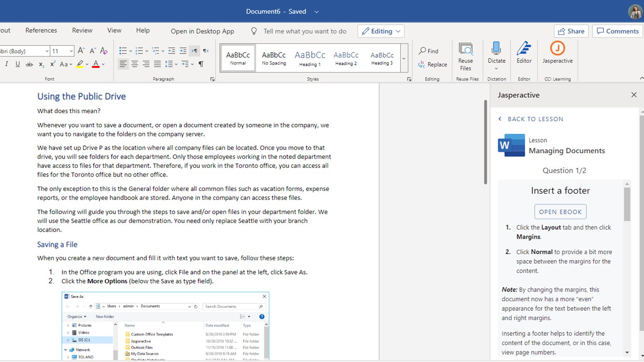Screen dimensions: 644x362
Task: Clear formatting with the eraser icon
Action: (104, 51)
